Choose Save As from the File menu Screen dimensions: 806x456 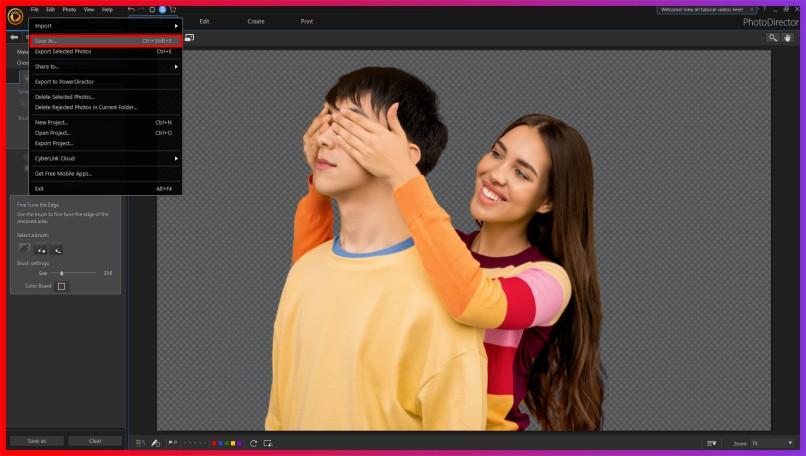(x=105, y=41)
